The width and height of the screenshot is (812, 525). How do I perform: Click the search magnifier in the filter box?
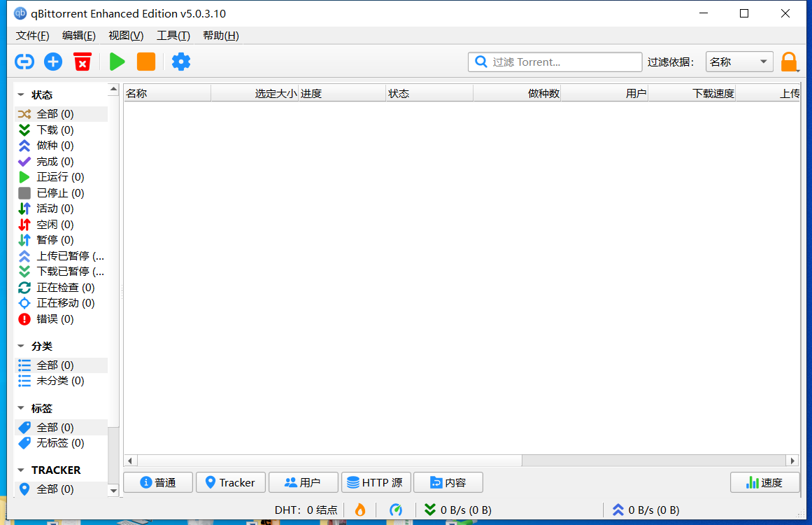pos(481,62)
